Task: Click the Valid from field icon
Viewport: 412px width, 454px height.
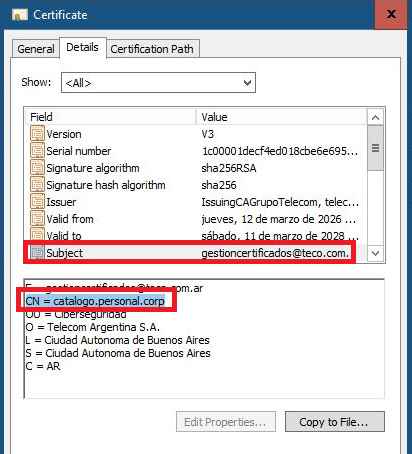Action: pyautogui.click(x=37, y=219)
